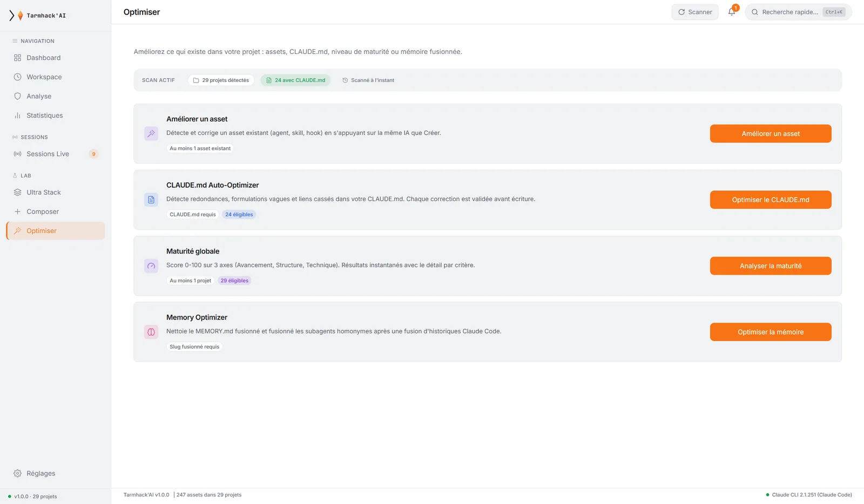
Task: Open Statistiques from navigation
Action: pos(56,115)
